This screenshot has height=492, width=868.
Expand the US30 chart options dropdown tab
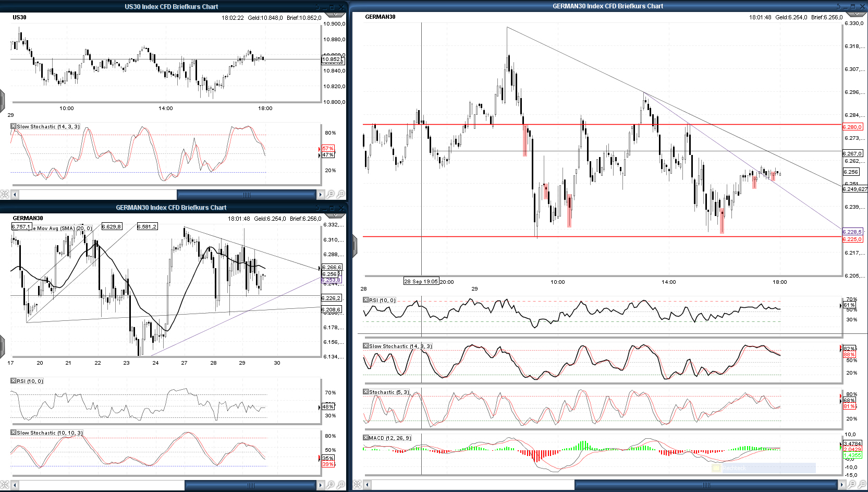[x=335, y=15]
